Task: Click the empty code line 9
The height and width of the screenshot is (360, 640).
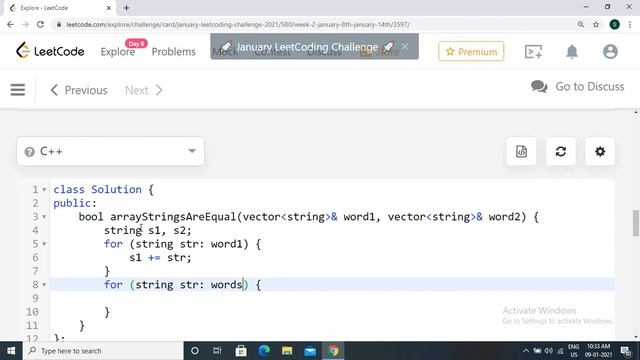Action: (x=332, y=298)
